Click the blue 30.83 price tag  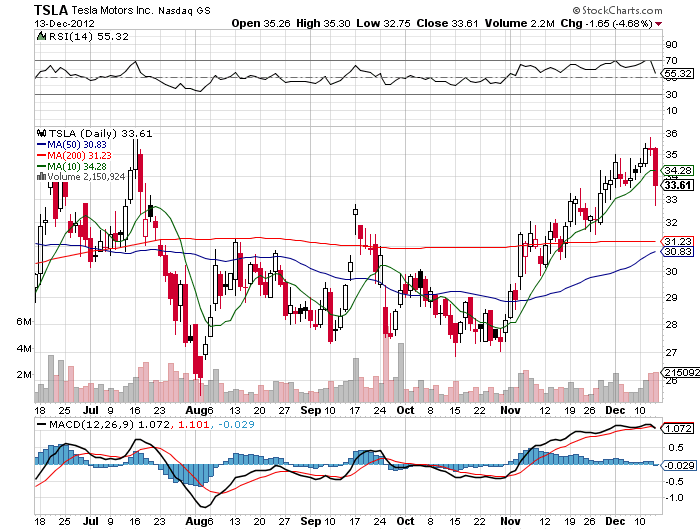click(x=678, y=252)
